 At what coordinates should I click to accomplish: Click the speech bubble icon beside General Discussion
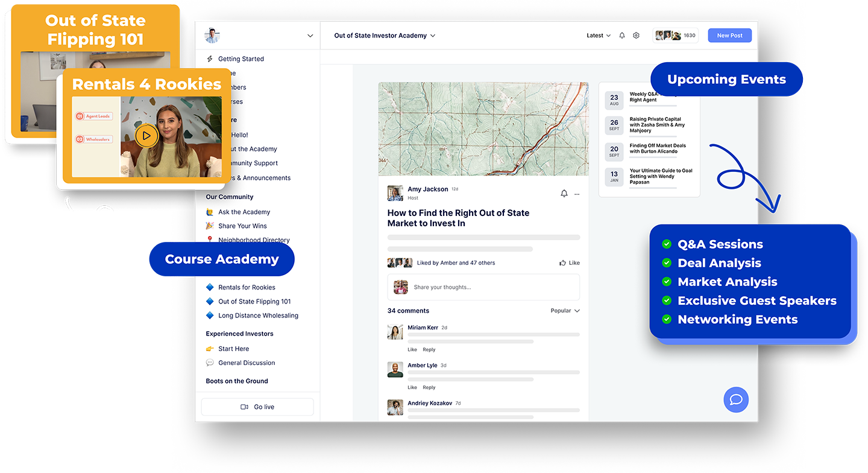point(210,363)
